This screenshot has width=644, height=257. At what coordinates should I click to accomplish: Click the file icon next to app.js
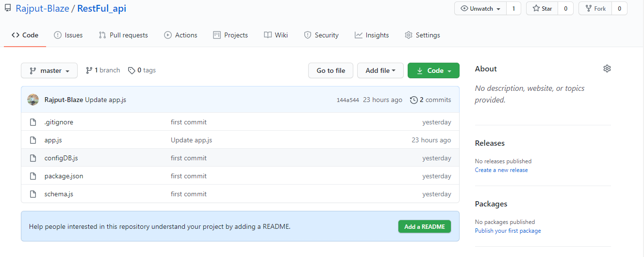click(33, 140)
